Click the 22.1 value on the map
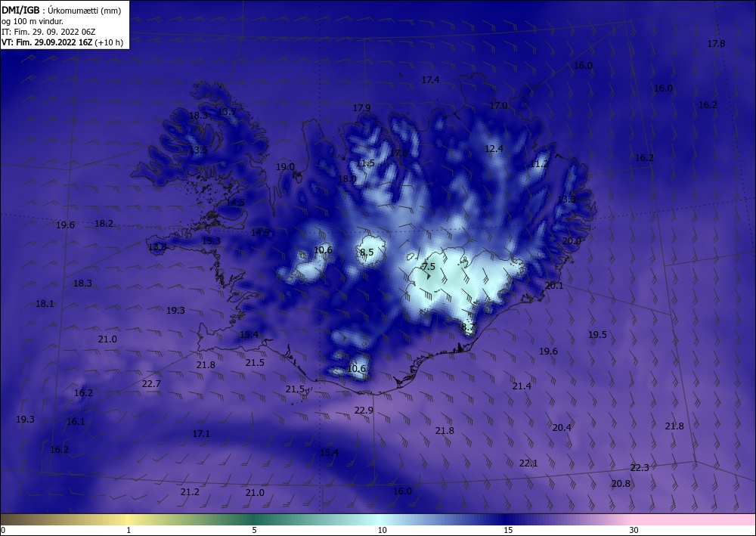 [528, 463]
